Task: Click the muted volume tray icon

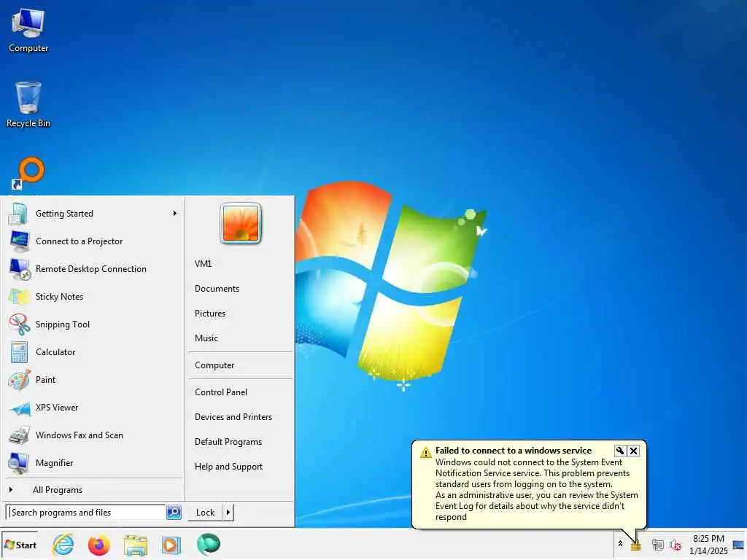Action: click(x=675, y=545)
